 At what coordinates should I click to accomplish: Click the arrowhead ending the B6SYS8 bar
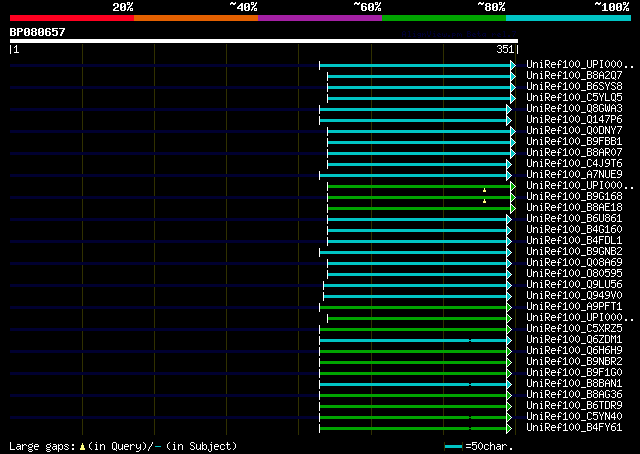tap(513, 86)
